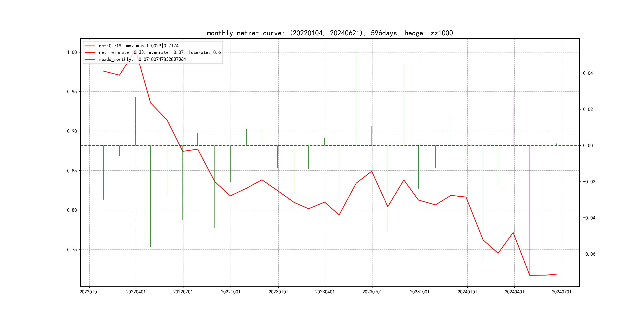Click the chart title text

click(x=330, y=33)
